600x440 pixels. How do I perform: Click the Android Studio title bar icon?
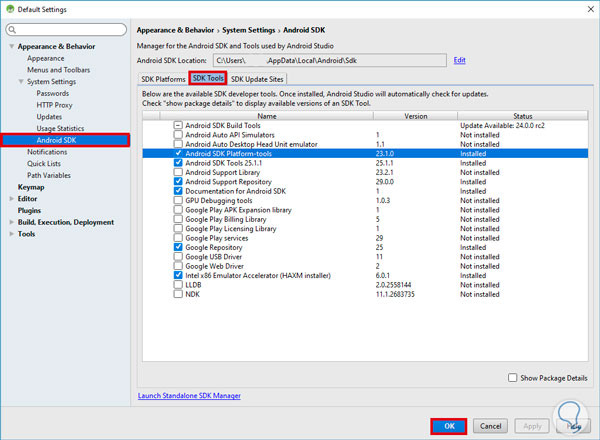(10, 9)
